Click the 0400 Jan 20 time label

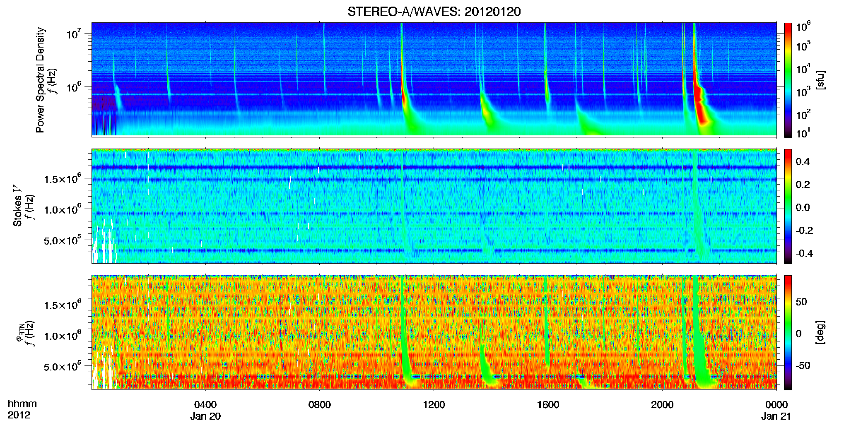[205, 410]
